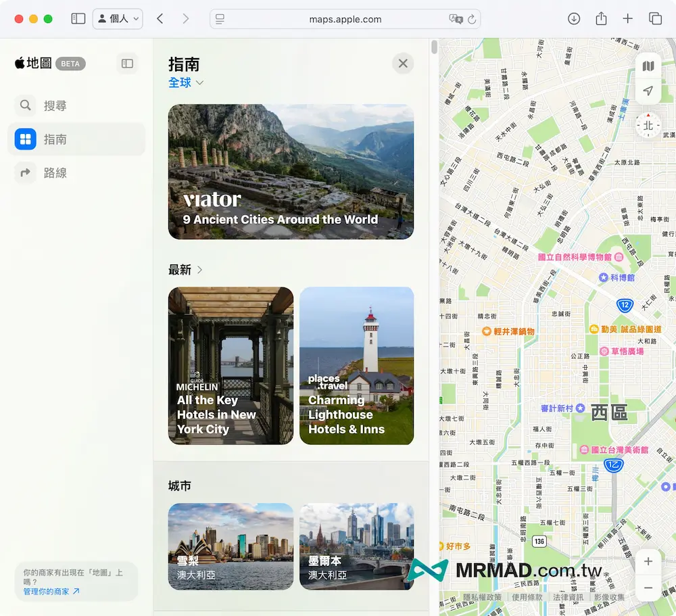
Task: Close the 指南 guides panel
Action: click(x=403, y=64)
